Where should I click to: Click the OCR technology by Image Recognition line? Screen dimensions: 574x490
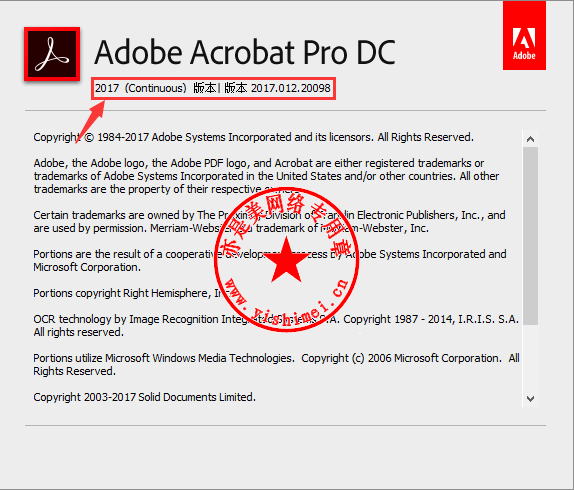tap(276, 319)
